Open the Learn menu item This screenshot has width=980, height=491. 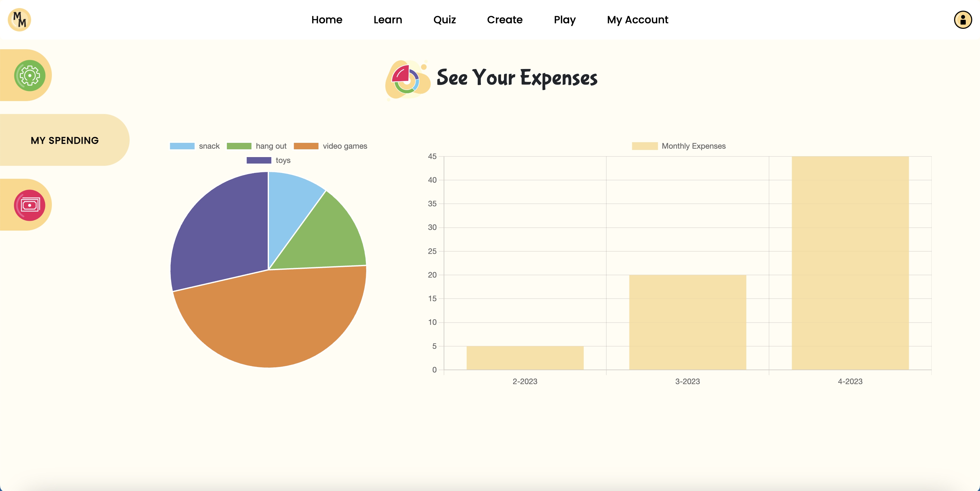coord(387,20)
